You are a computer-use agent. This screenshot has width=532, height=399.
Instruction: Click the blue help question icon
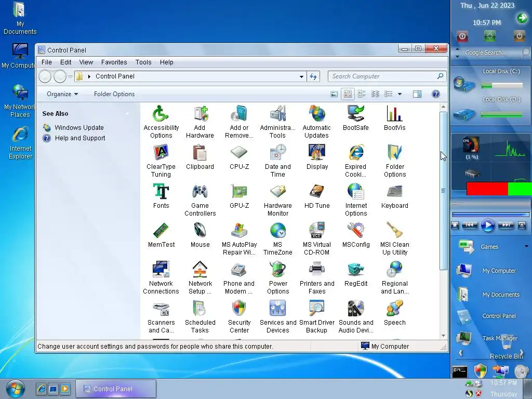pyautogui.click(x=436, y=94)
